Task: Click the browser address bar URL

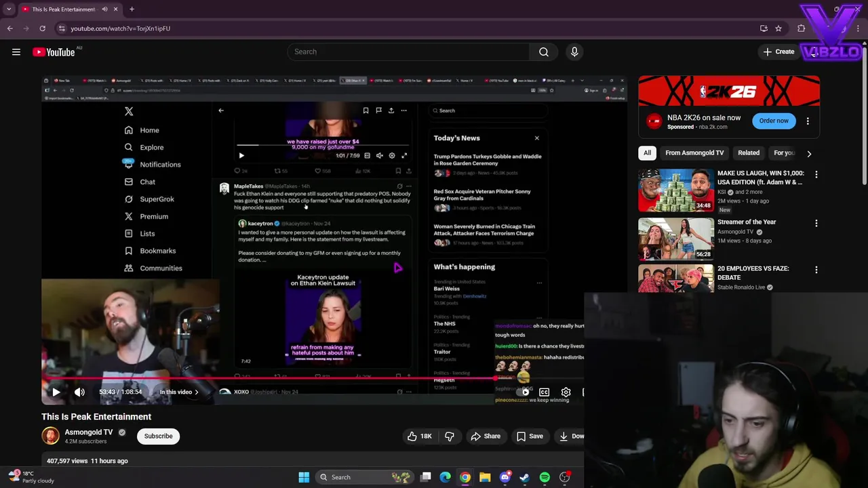Action: 121,28
